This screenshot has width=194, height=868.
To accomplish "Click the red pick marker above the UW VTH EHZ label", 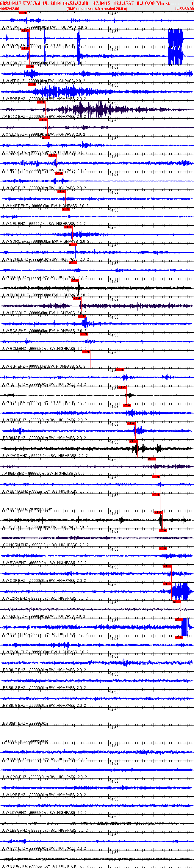I will [86, 352].
